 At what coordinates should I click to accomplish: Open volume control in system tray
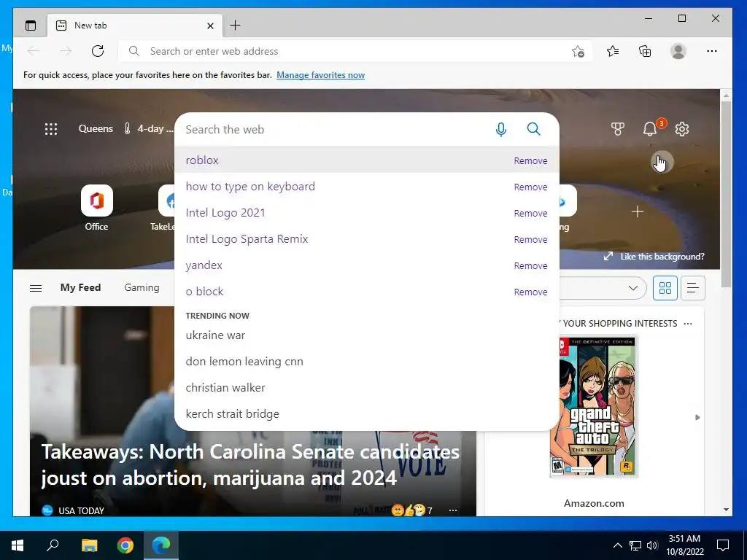pos(652,545)
